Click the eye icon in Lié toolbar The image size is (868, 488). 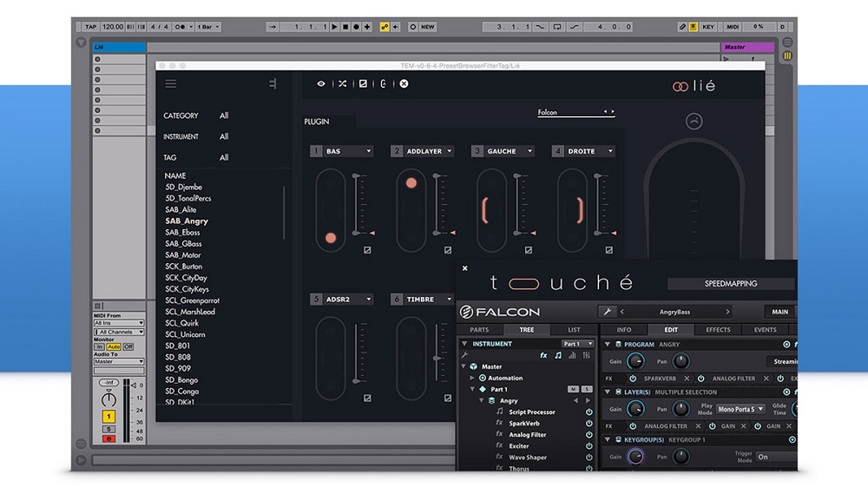pyautogui.click(x=321, y=83)
